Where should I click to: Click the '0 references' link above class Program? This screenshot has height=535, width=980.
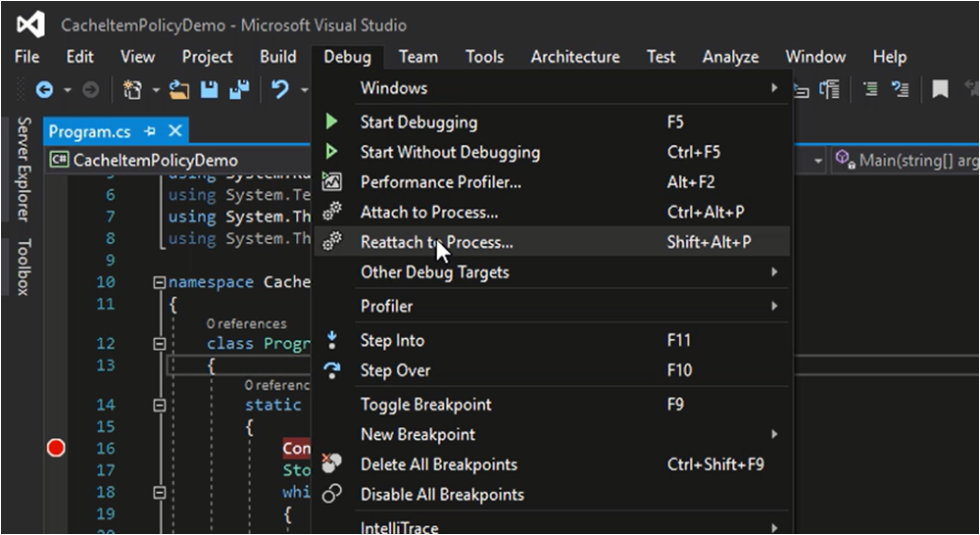[246, 323]
